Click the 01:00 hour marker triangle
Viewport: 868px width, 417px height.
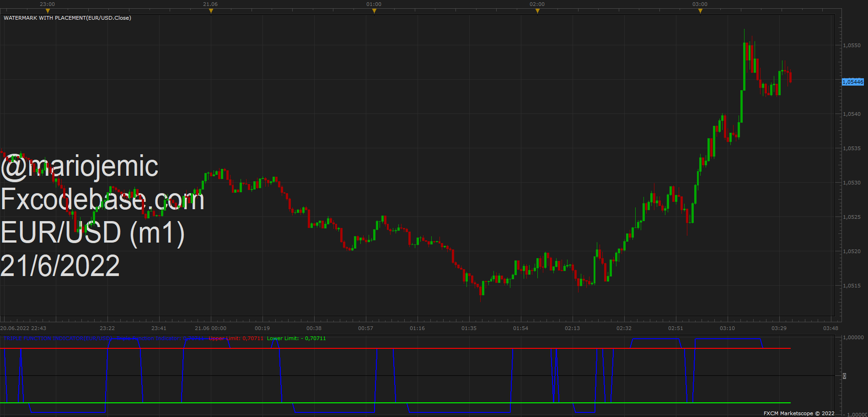[x=374, y=11]
